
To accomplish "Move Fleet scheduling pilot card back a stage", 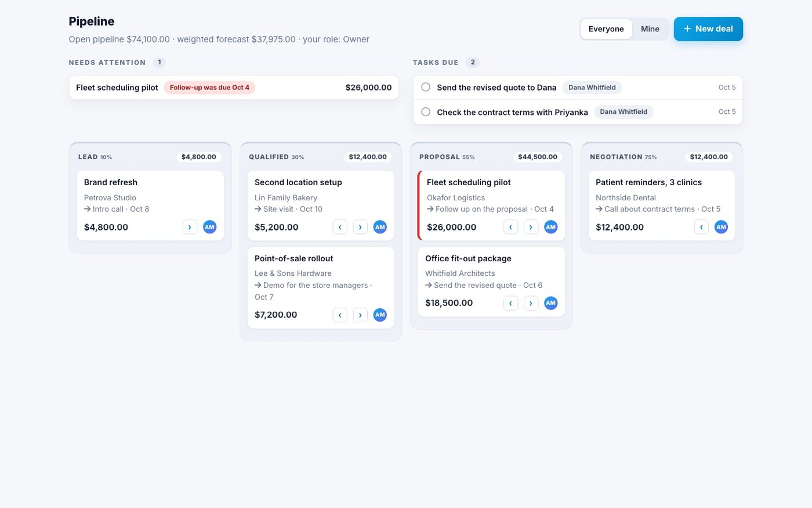I will [x=510, y=227].
